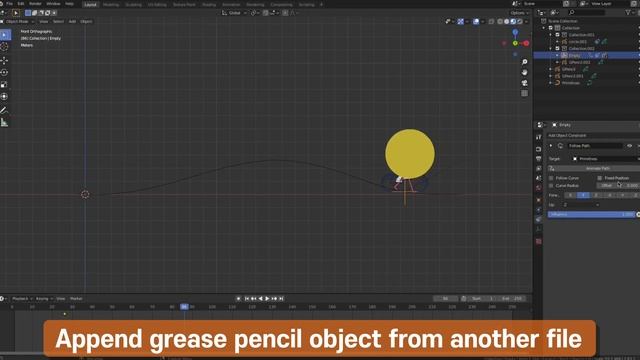
Task: Toggle Curve Radius checkbox
Action: click(x=551, y=186)
